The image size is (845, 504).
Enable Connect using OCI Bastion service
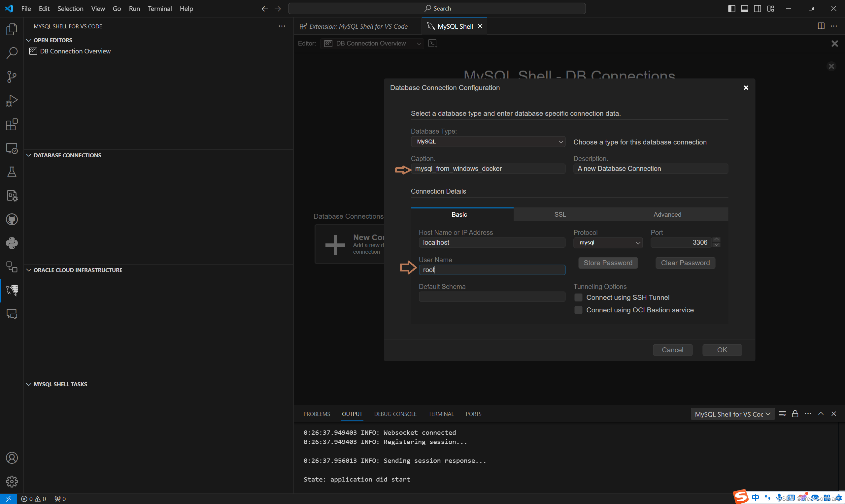[578, 310]
